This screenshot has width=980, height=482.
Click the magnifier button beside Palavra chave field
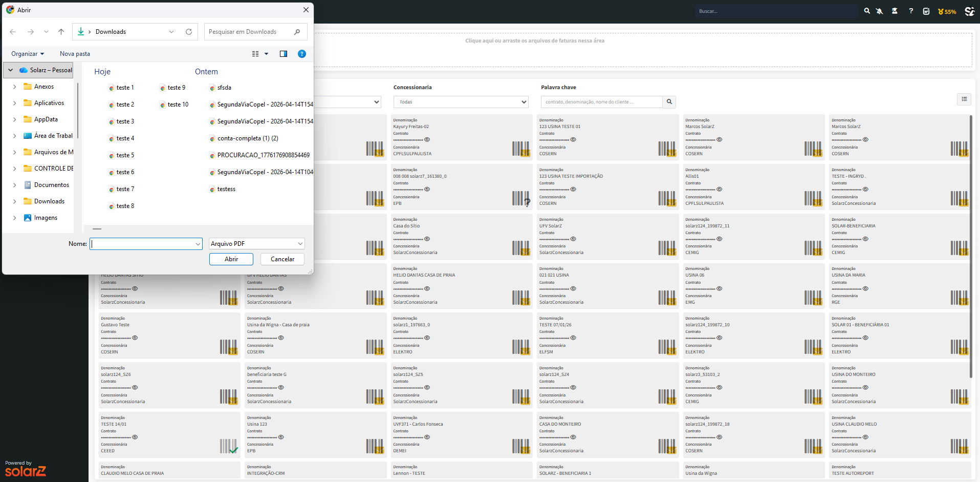[669, 102]
